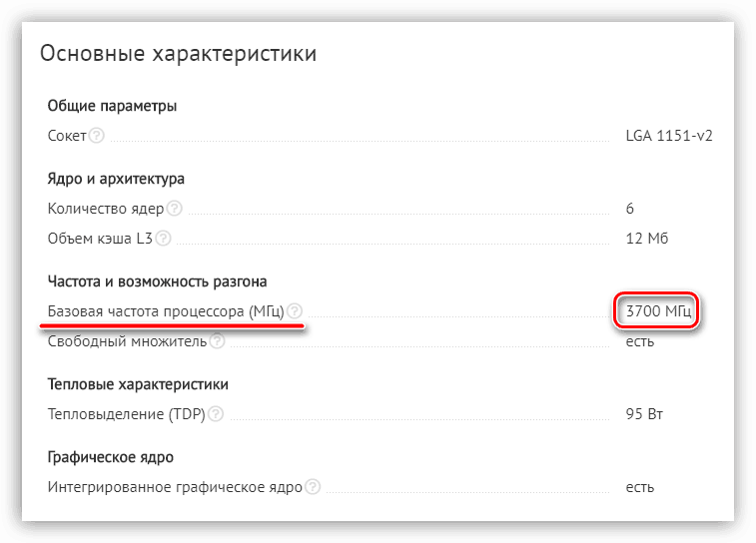756x543 pixels.
Task: Click help icon next to Сокет
Action: [x=97, y=136]
